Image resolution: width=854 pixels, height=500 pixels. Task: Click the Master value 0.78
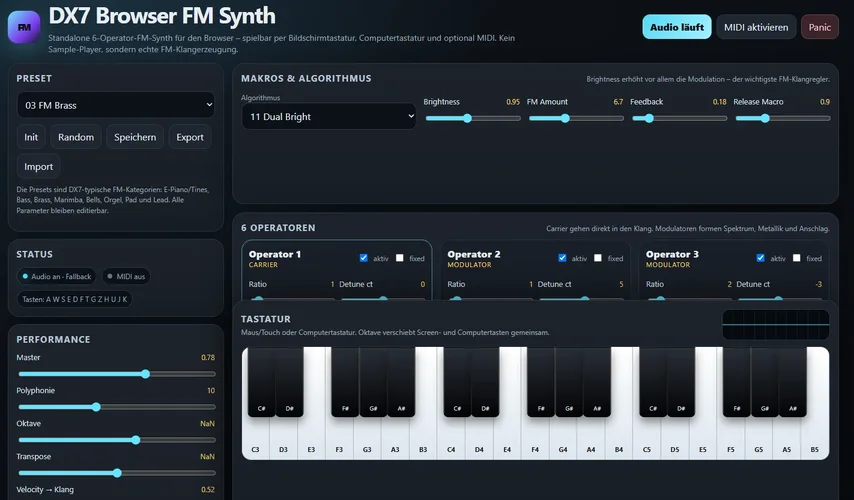pyautogui.click(x=208, y=357)
